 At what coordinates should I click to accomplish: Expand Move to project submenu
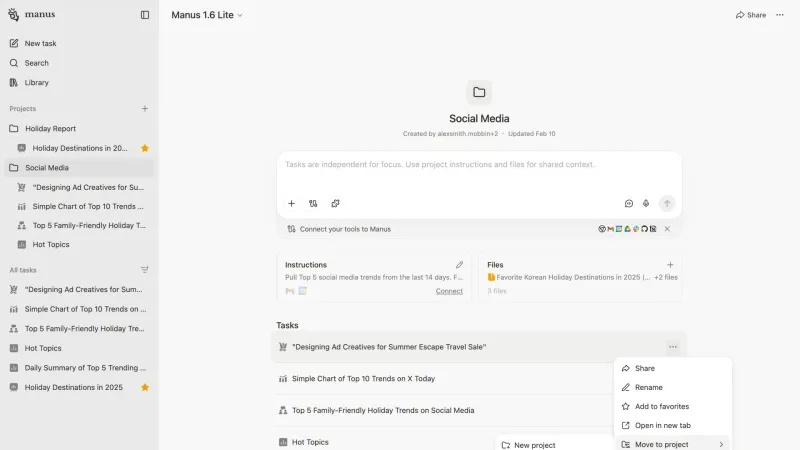[x=673, y=443]
